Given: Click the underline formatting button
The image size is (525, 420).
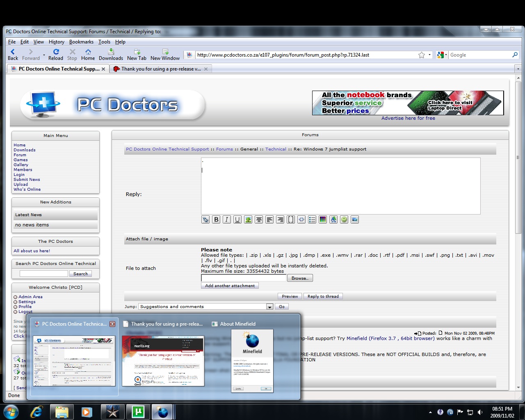Looking at the screenshot, I should coord(237,219).
